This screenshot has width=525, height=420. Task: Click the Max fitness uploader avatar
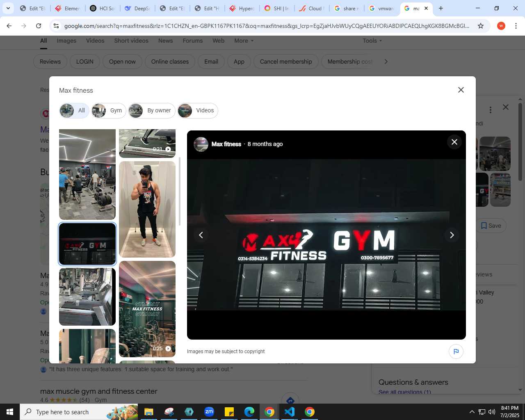tap(201, 144)
